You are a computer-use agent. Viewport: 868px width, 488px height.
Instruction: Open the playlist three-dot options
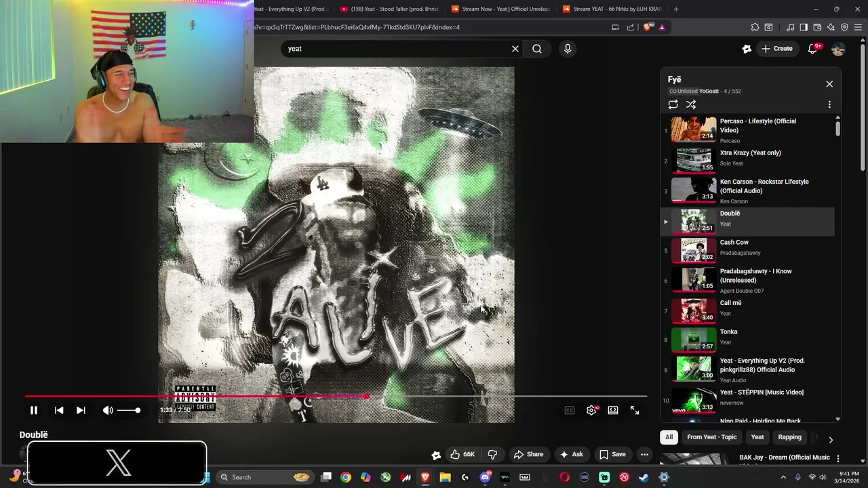829,104
